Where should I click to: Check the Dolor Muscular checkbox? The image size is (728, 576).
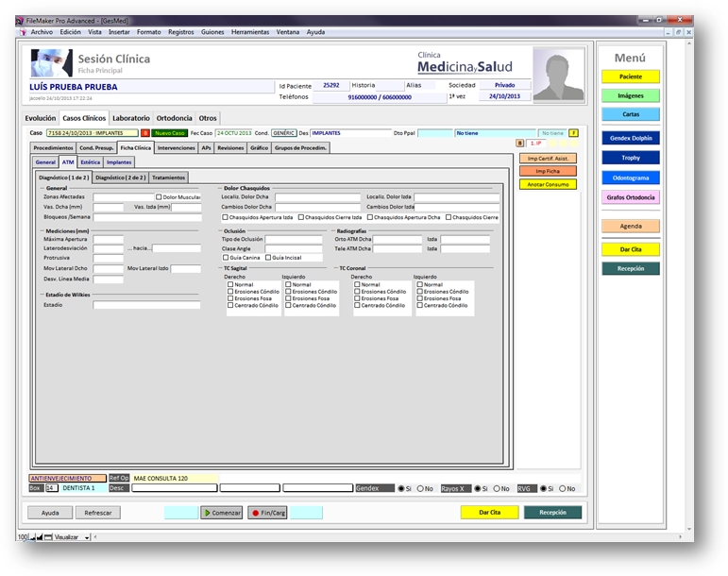(x=159, y=197)
